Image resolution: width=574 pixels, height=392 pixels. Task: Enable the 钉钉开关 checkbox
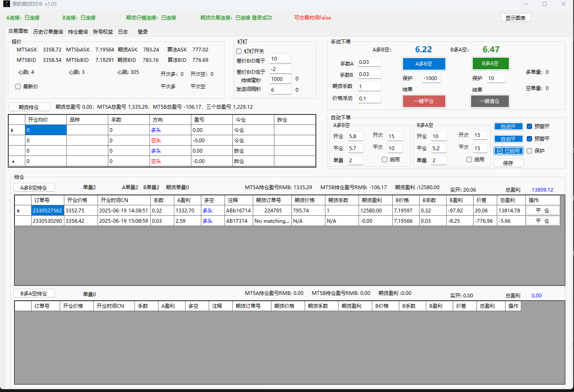(239, 51)
